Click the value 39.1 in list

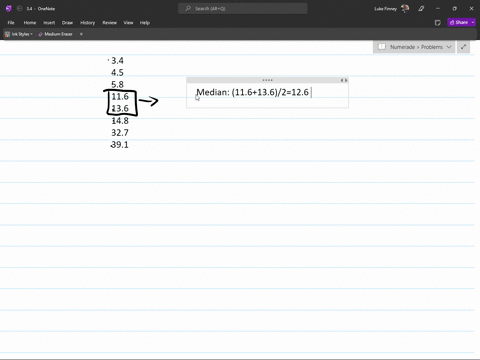click(120, 145)
